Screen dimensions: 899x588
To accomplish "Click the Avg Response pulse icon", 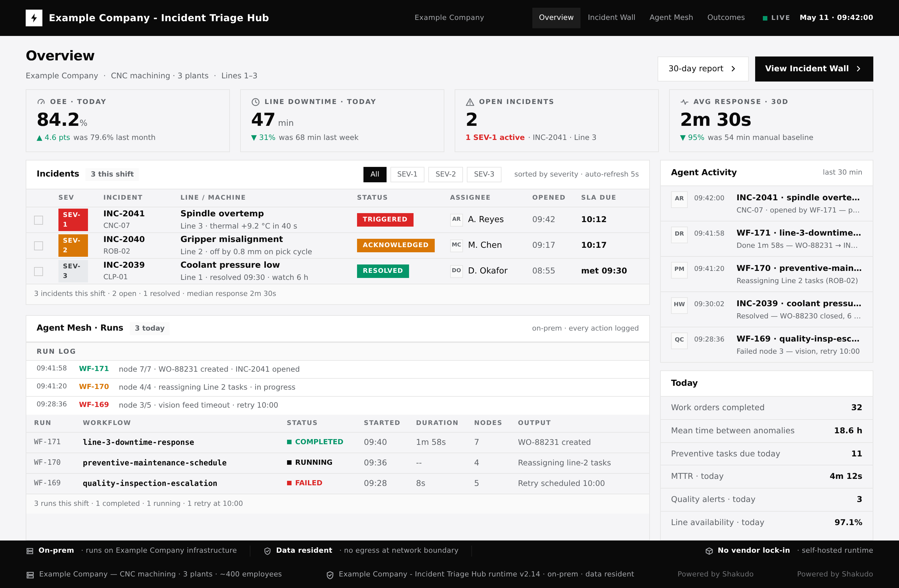I will (685, 102).
